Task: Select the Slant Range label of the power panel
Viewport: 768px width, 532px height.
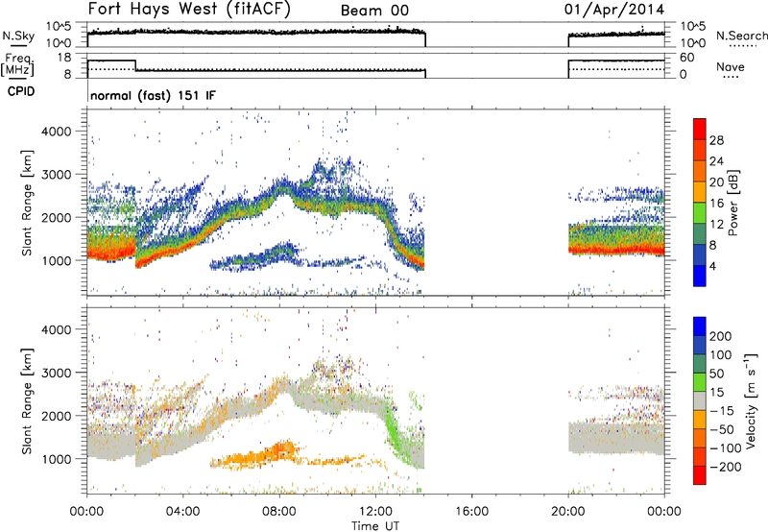Action: (27, 203)
